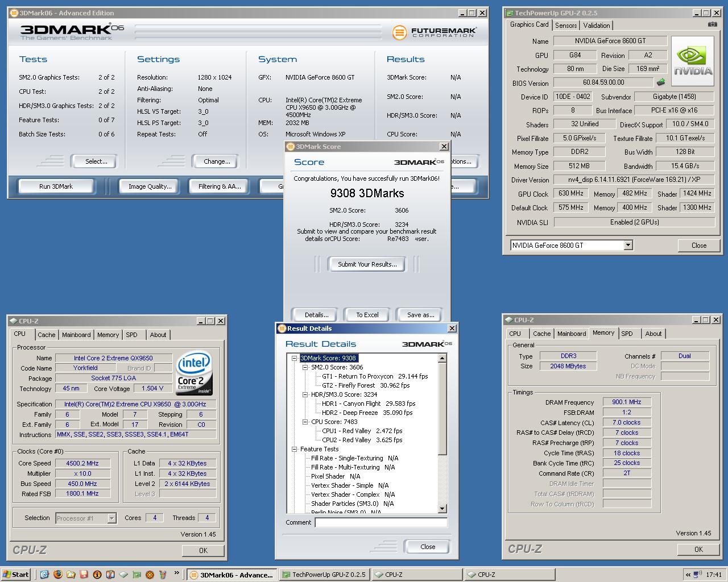Click Image Quality... button
728x582 pixels.
coord(150,186)
